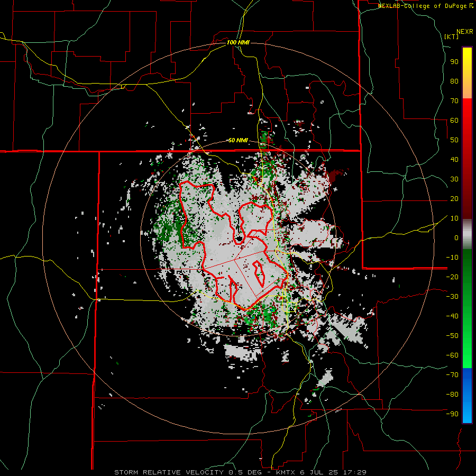The image size is (476, 476).
Task: Select the 30 value on velocity scale
Action: click(x=454, y=179)
